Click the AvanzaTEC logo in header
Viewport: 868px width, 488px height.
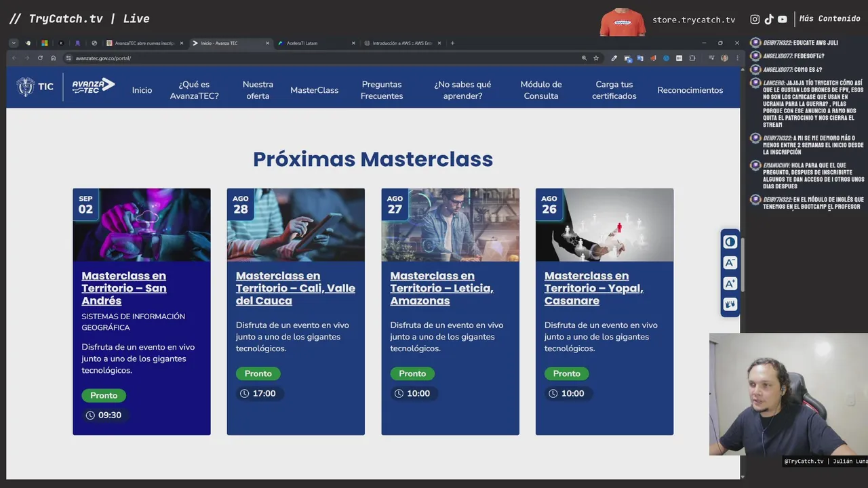pyautogui.click(x=94, y=86)
